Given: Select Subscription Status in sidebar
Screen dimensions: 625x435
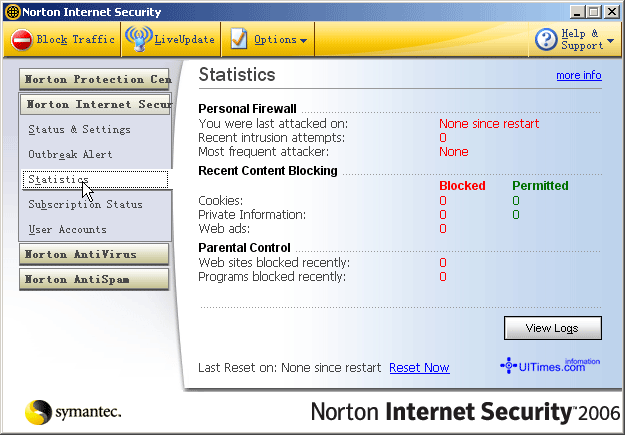Looking at the screenshot, I should click(x=85, y=205).
